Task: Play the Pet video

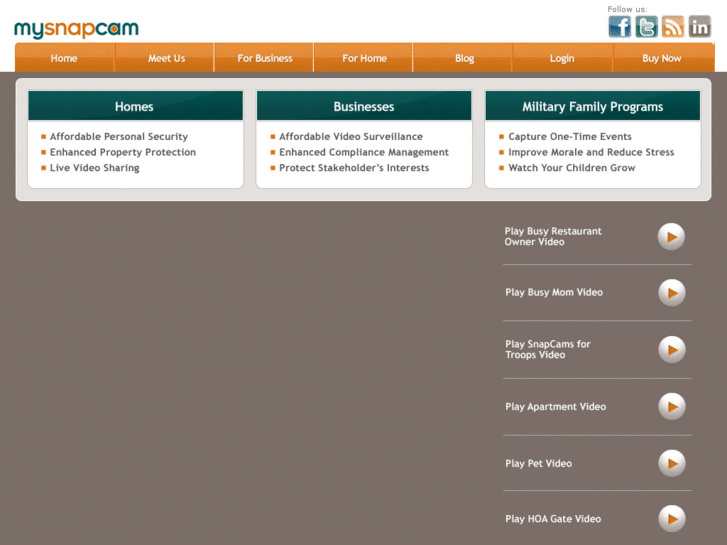Action: [672, 463]
